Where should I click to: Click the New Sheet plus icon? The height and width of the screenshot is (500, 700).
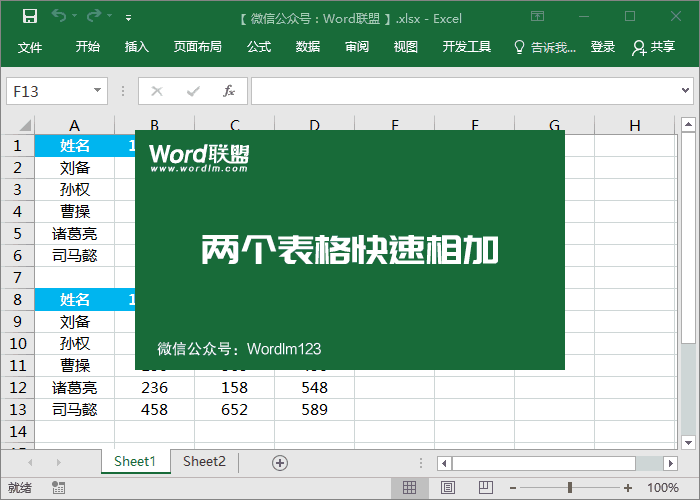click(x=280, y=462)
